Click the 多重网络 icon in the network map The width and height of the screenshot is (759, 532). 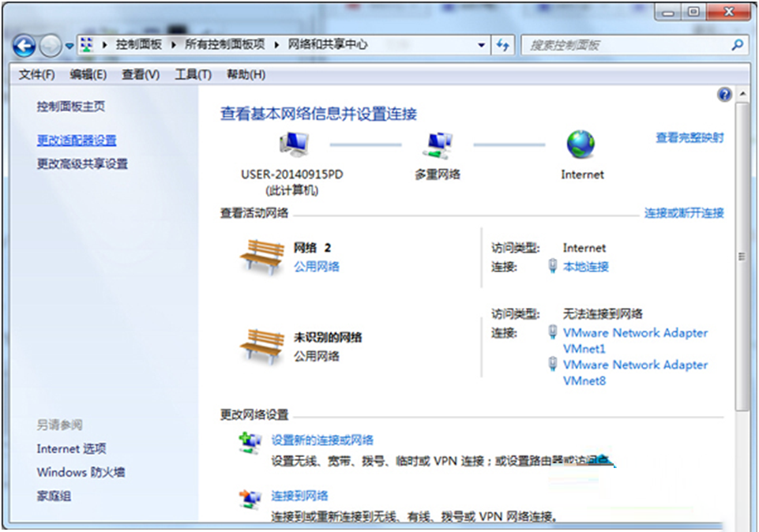(x=437, y=146)
